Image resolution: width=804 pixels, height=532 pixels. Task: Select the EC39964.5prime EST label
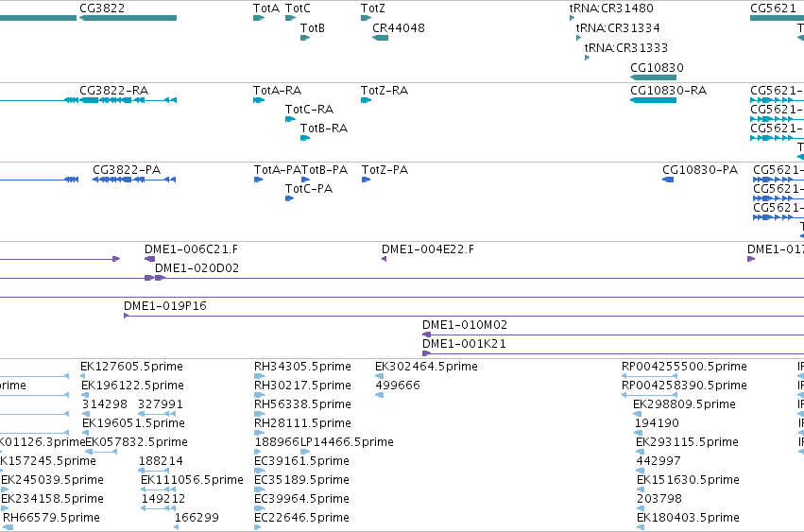pyautogui.click(x=302, y=499)
